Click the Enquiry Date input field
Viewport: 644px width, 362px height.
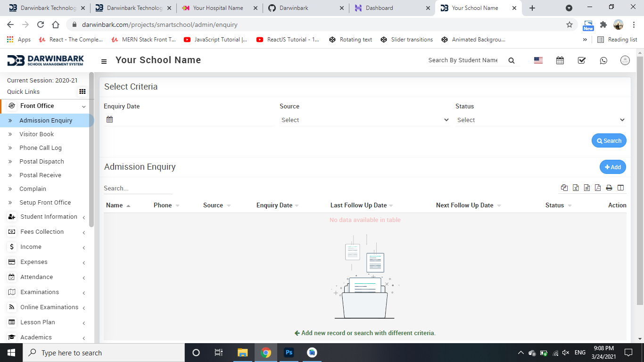click(193, 120)
